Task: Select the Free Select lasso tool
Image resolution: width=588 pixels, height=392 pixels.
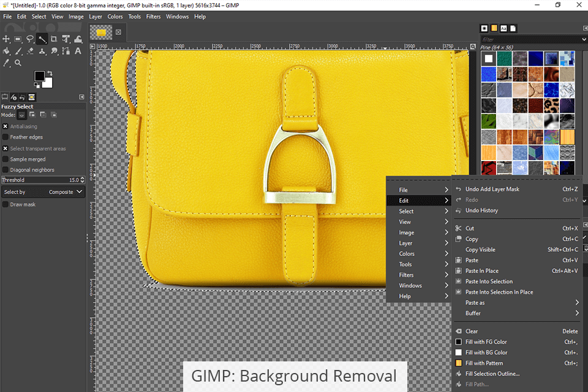Action: click(30, 39)
